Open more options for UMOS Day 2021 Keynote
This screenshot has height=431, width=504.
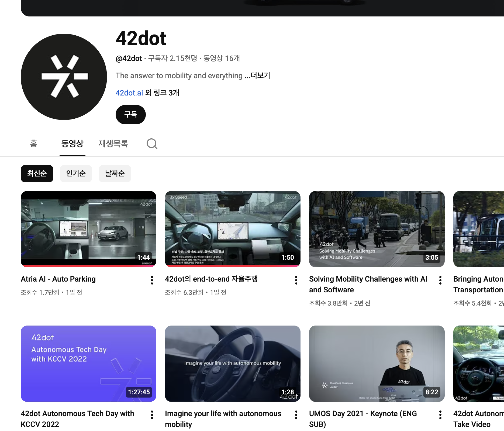(440, 415)
